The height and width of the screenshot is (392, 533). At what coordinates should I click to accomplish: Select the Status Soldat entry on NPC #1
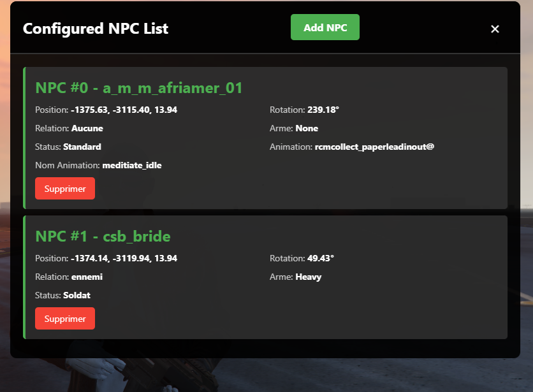coord(66,295)
